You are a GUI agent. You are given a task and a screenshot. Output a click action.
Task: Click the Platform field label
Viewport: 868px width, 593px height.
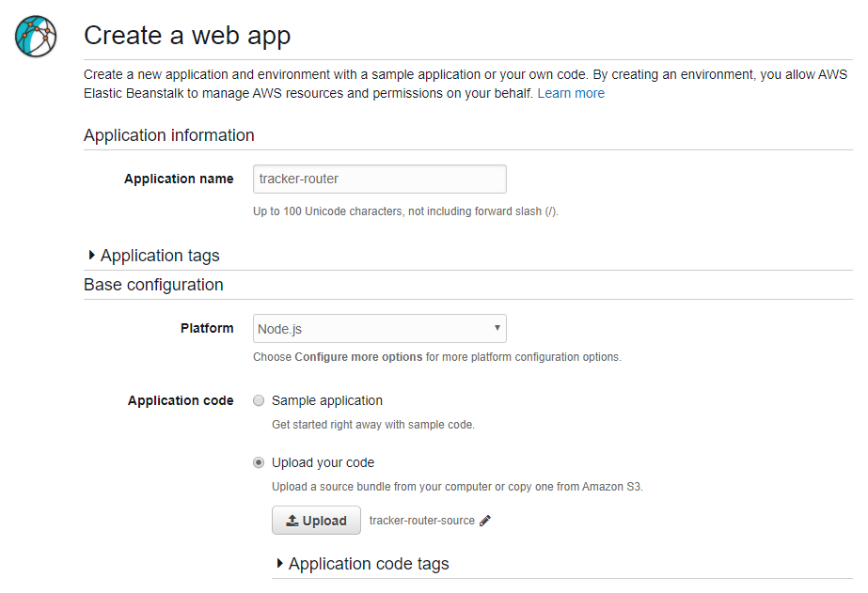pos(207,328)
